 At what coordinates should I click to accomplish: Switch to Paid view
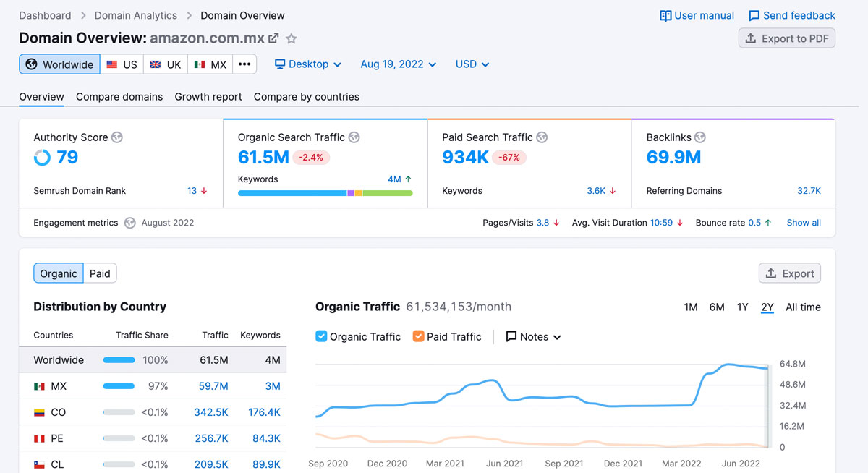100,273
